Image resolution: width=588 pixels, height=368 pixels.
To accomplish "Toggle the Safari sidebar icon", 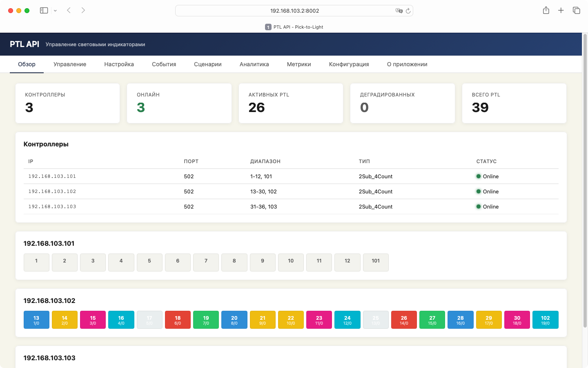I will point(44,11).
